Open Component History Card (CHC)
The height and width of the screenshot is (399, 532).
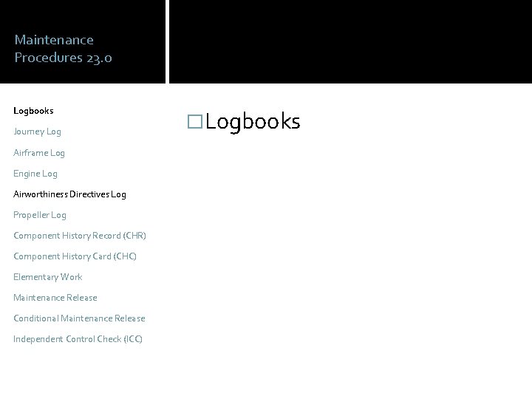[x=75, y=256]
